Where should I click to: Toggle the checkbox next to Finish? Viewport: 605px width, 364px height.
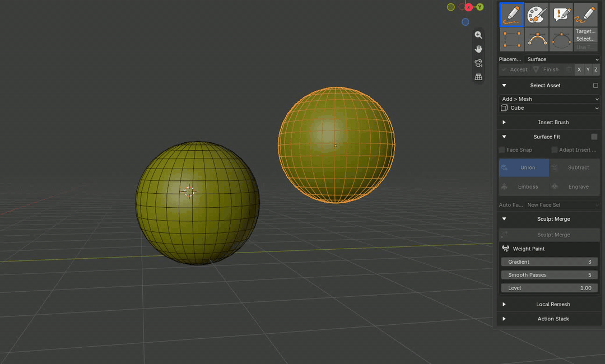pyautogui.click(x=569, y=70)
